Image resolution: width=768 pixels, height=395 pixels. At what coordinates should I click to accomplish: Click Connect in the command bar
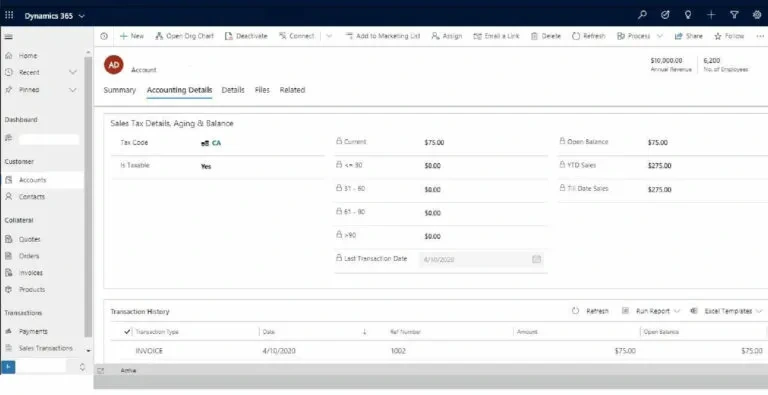pyautogui.click(x=297, y=36)
